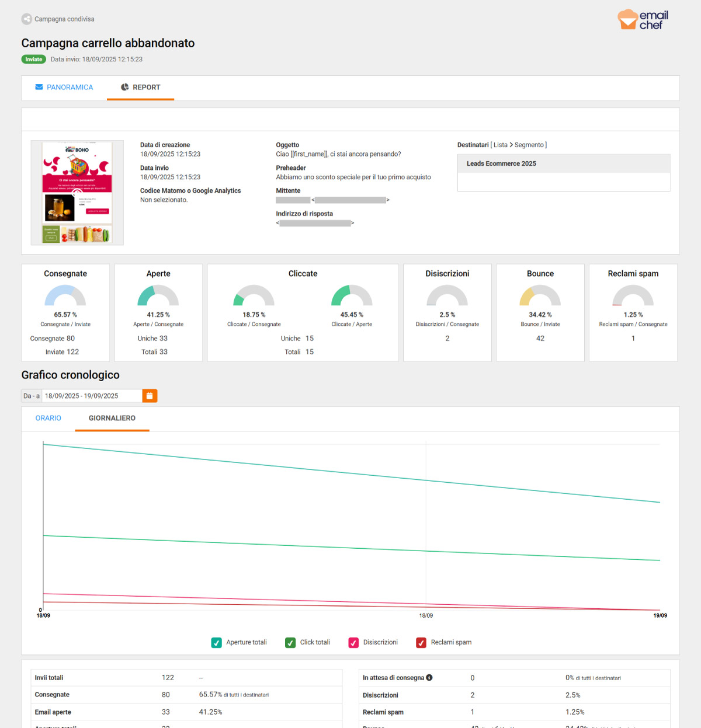This screenshot has height=728, width=701.
Task: Click the Email Chef logo
Action: (x=643, y=20)
